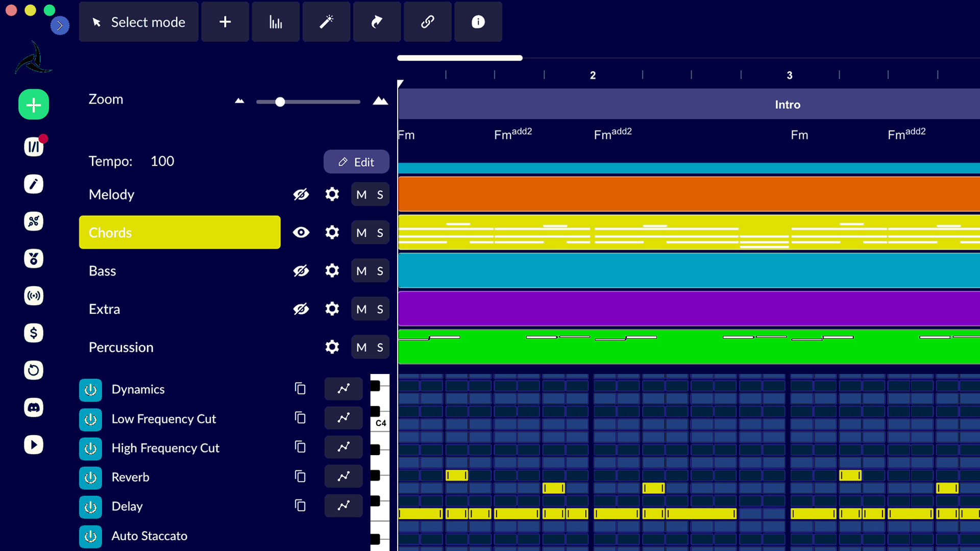Image resolution: width=980 pixels, height=551 pixels.
Task: Open the radio broadcast sidebar icon
Action: click(x=34, y=296)
